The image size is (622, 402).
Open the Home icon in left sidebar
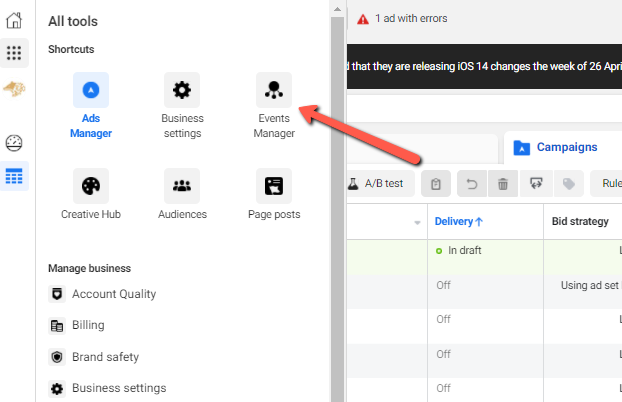(14, 21)
